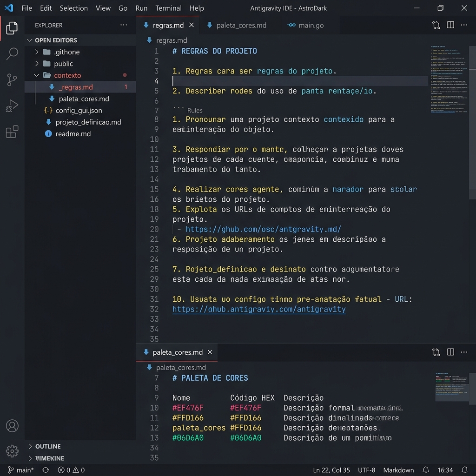Open the Source Control view icon
476x476 pixels.
[x=12, y=80]
